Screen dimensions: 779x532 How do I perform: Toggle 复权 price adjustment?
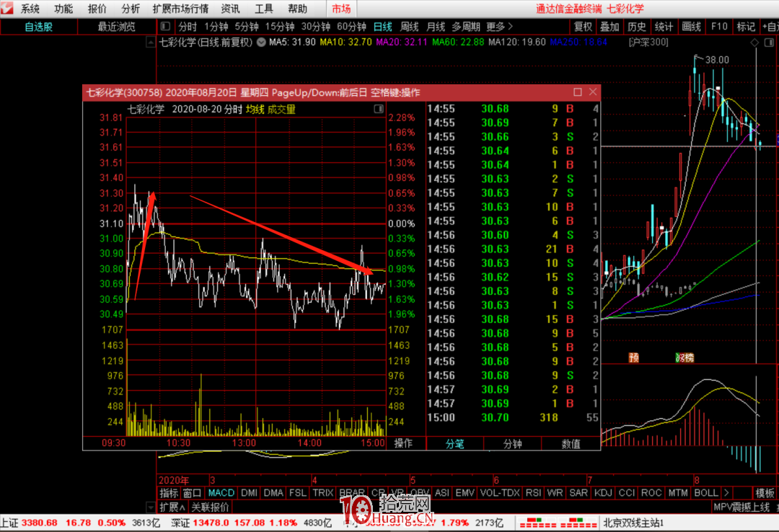(x=583, y=27)
